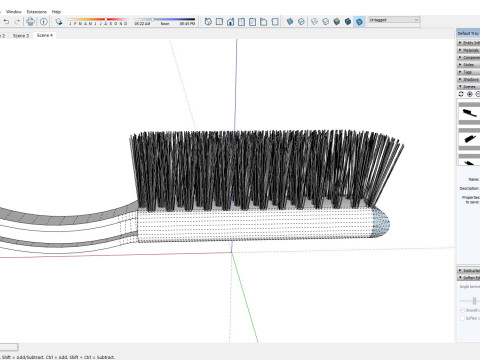Click the Redo arrow icon

[x=17, y=22]
